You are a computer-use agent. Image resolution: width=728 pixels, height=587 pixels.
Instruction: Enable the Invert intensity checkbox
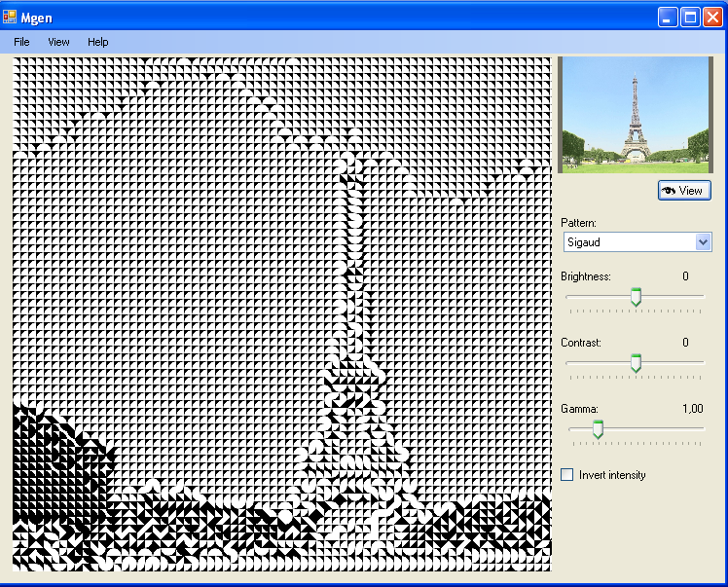point(566,475)
